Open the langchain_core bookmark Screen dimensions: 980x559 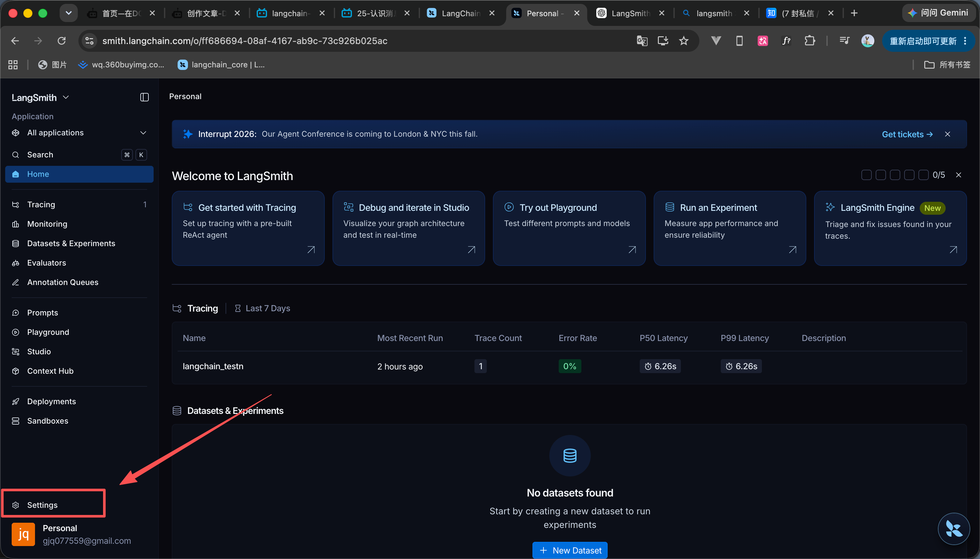pos(221,64)
